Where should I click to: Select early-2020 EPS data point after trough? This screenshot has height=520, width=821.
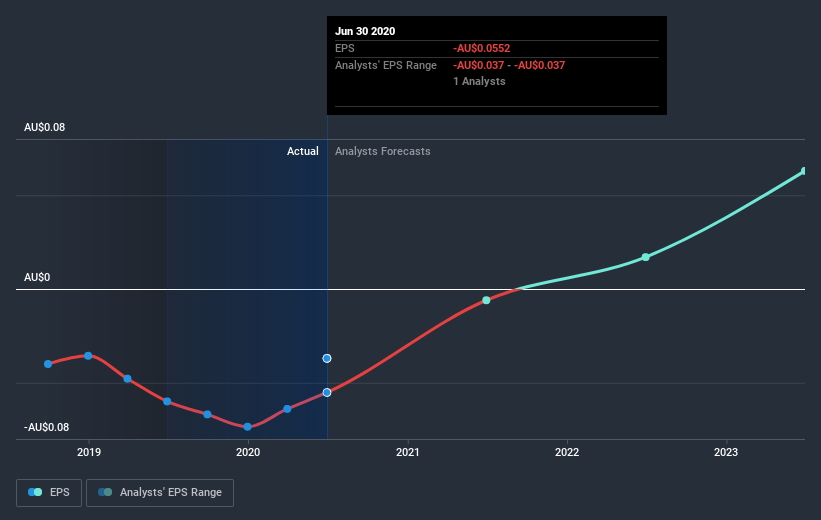(287, 409)
